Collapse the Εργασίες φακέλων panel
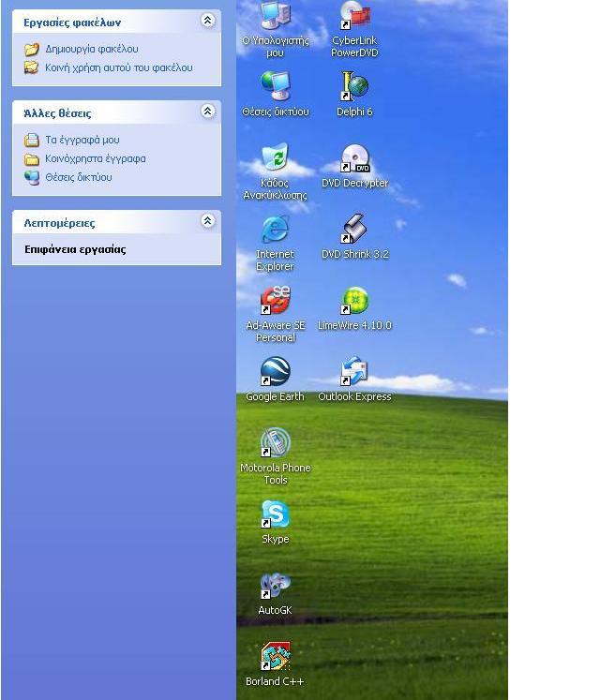The width and height of the screenshot is (600, 700). (x=208, y=20)
